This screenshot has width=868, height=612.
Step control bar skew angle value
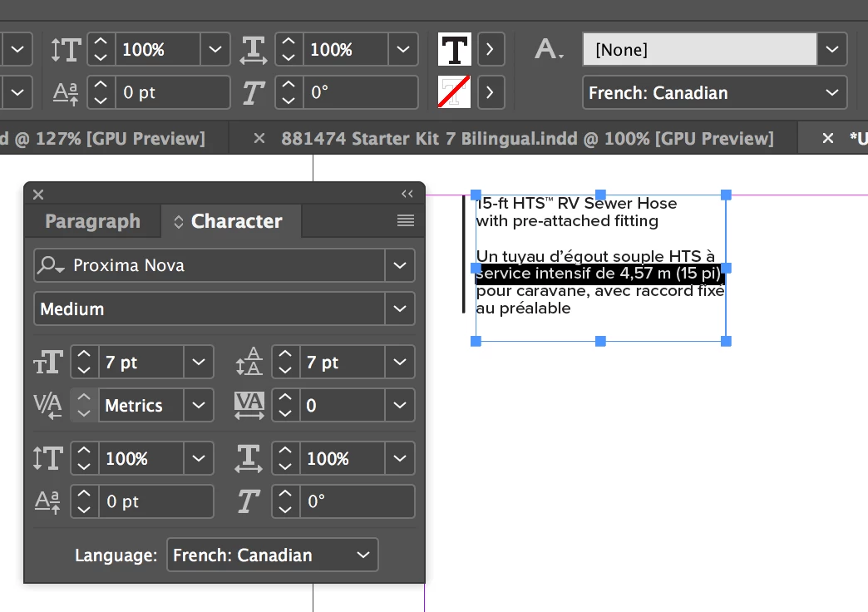tap(289, 92)
